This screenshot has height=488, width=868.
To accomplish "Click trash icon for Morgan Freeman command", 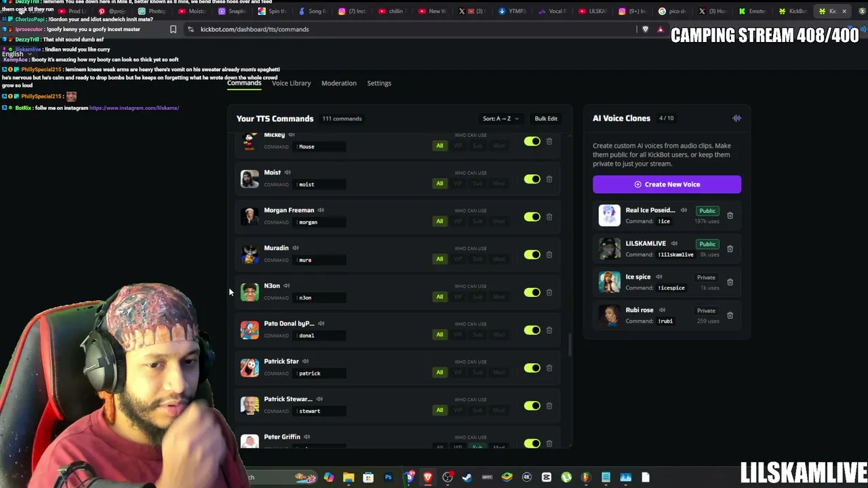I will (x=549, y=217).
